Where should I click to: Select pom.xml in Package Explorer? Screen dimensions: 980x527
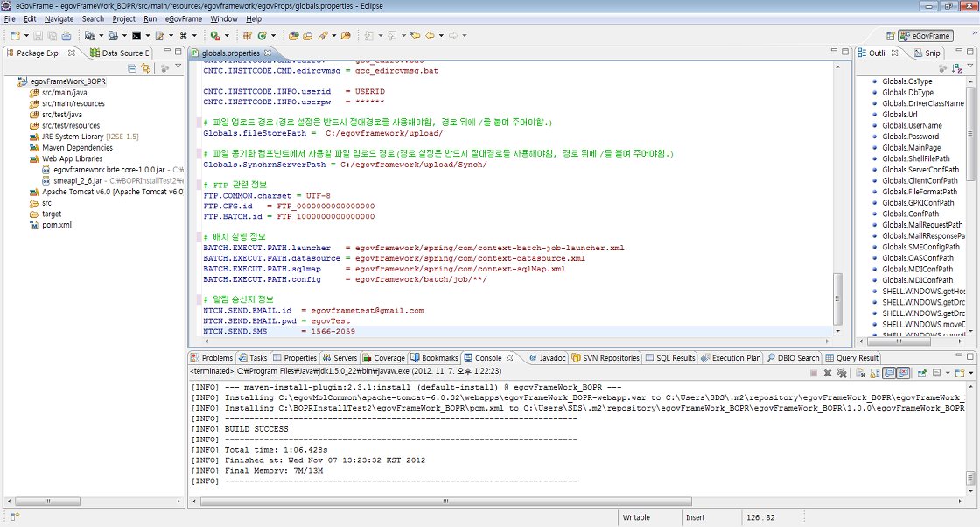pos(57,225)
